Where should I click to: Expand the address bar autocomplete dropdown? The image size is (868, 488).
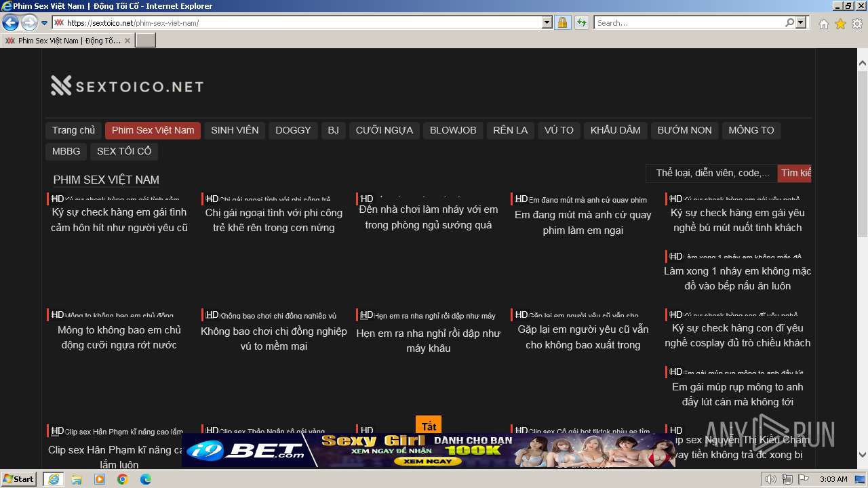pyautogui.click(x=547, y=23)
